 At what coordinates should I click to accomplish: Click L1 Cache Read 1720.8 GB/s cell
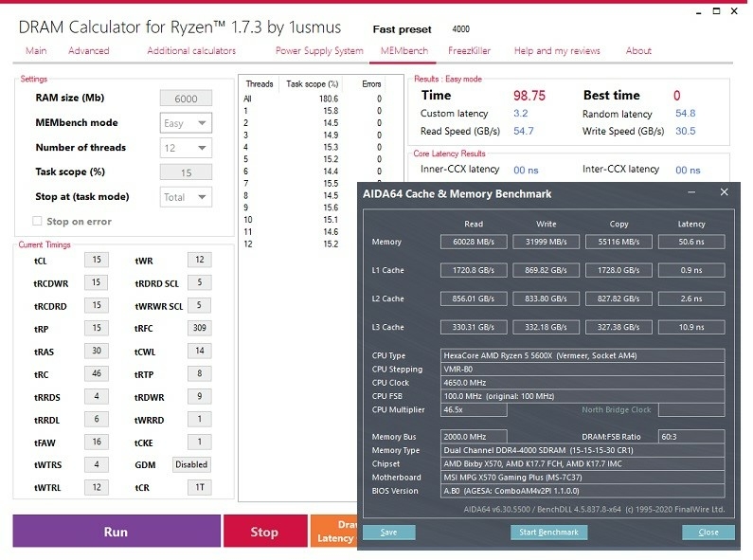click(x=474, y=270)
